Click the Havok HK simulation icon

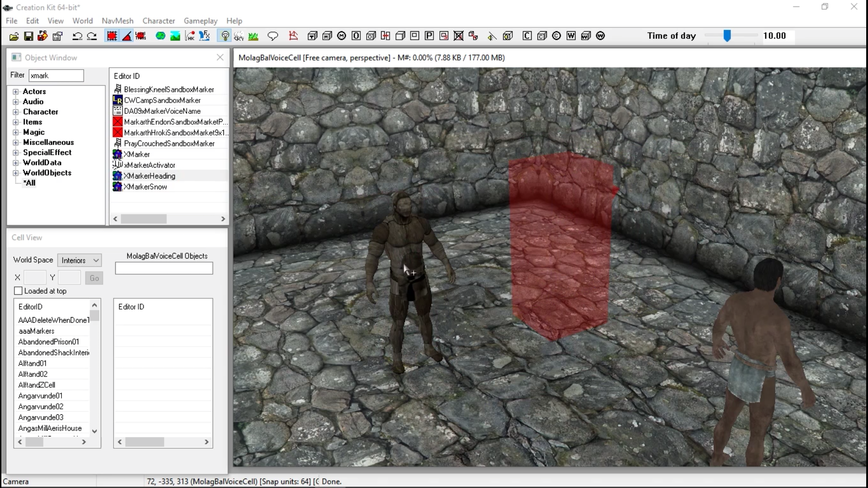pyautogui.click(x=190, y=36)
